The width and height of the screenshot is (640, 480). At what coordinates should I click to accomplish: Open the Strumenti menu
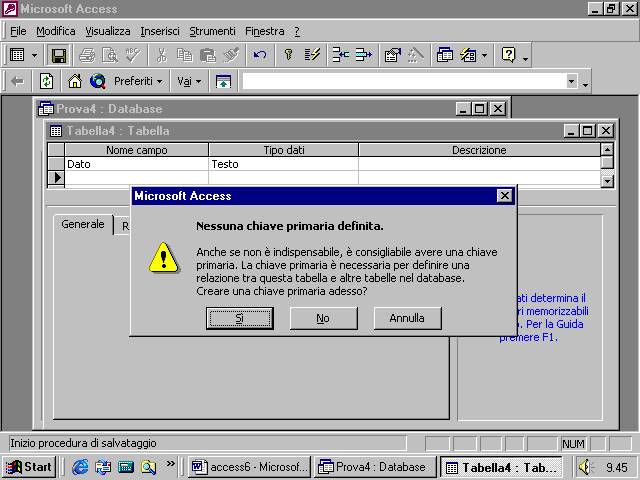point(212,31)
